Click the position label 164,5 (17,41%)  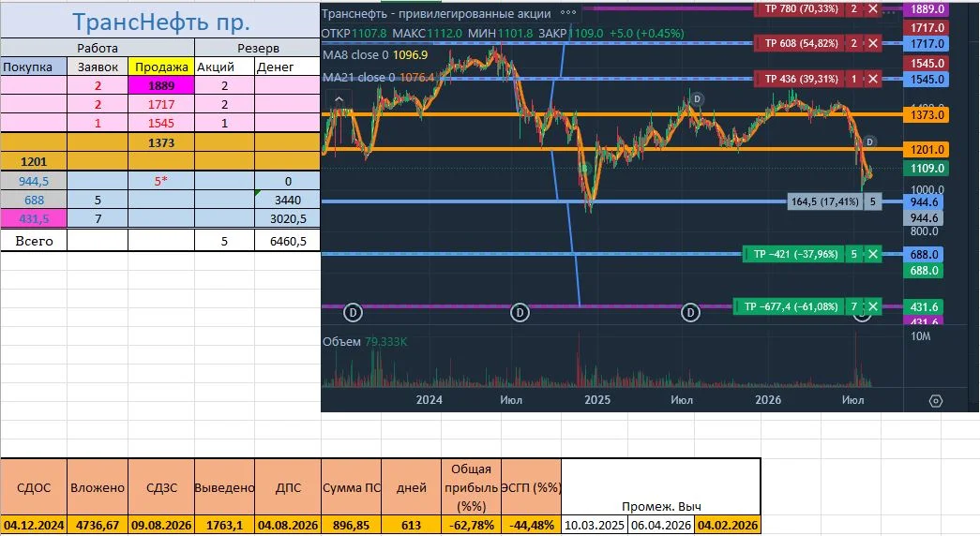825,201
